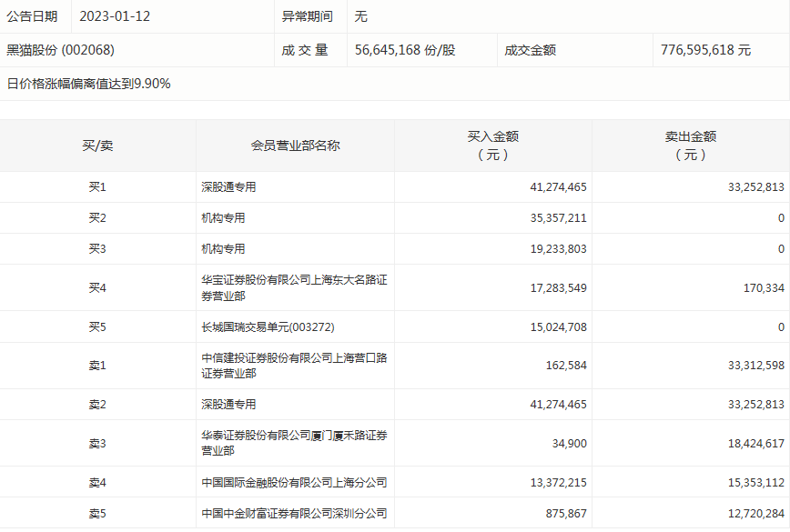Select buy amount 41,274,465 in 买1 row
The width and height of the screenshot is (790, 532).
click(558, 187)
